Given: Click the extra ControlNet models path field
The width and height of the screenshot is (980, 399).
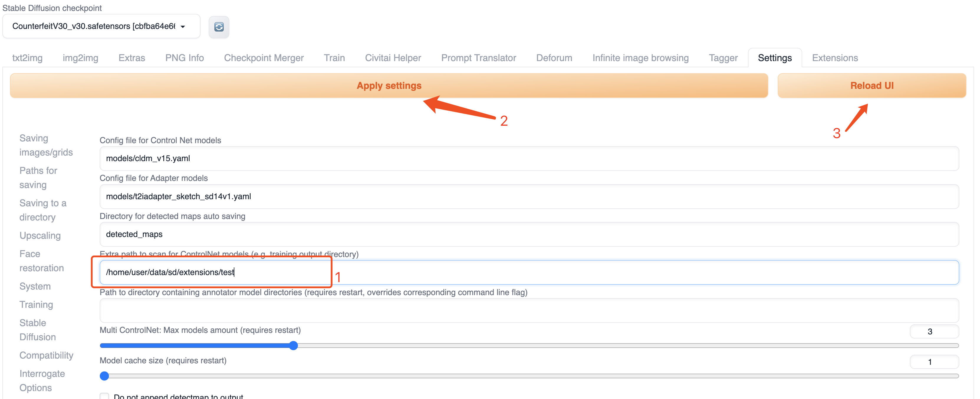Looking at the screenshot, I should tap(529, 272).
